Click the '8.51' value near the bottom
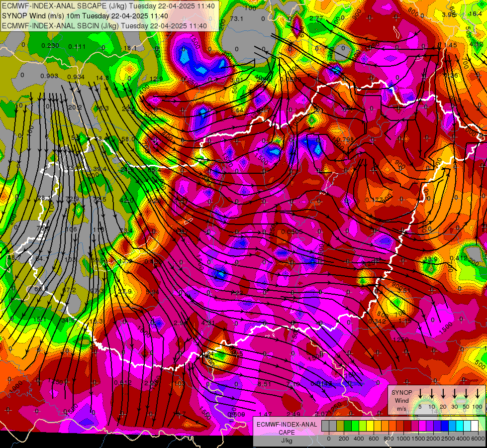 pos(264,384)
